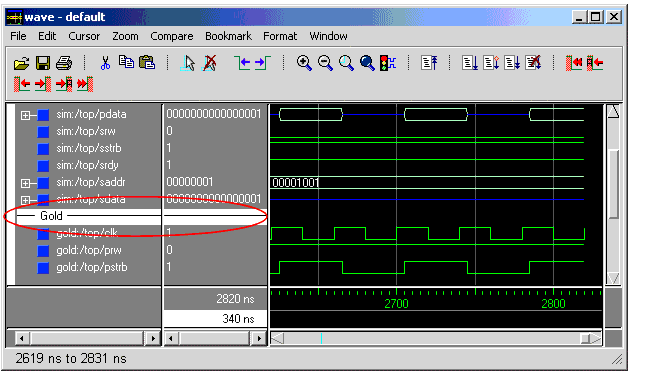Open the Cursor menu
Screen dimensions: 650x383
pos(84,36)
